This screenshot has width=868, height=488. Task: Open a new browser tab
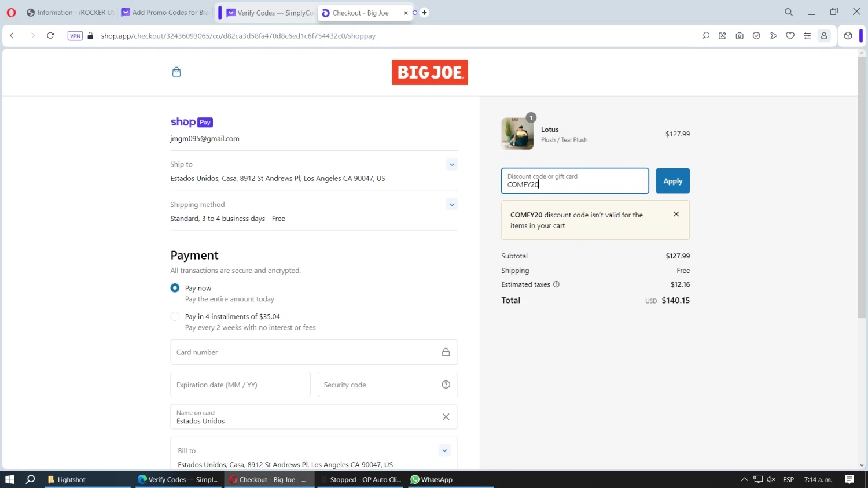424,13
